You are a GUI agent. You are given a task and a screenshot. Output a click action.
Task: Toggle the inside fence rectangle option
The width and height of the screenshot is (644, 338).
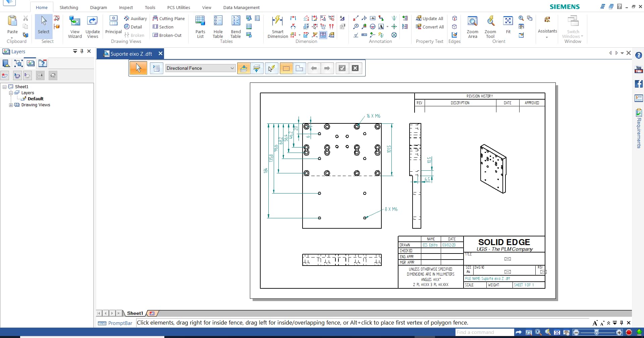pos(286,68)
